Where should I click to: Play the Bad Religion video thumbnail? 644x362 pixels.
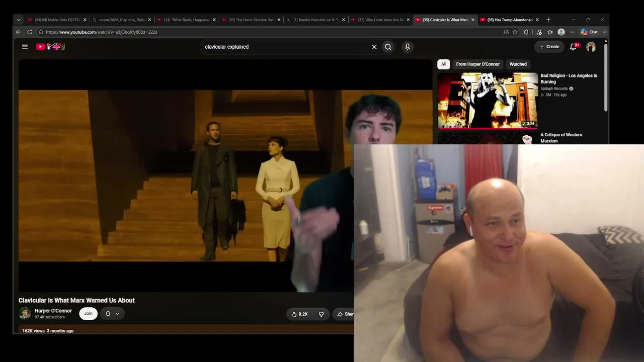pyautogui.click(x=488, y=101)
